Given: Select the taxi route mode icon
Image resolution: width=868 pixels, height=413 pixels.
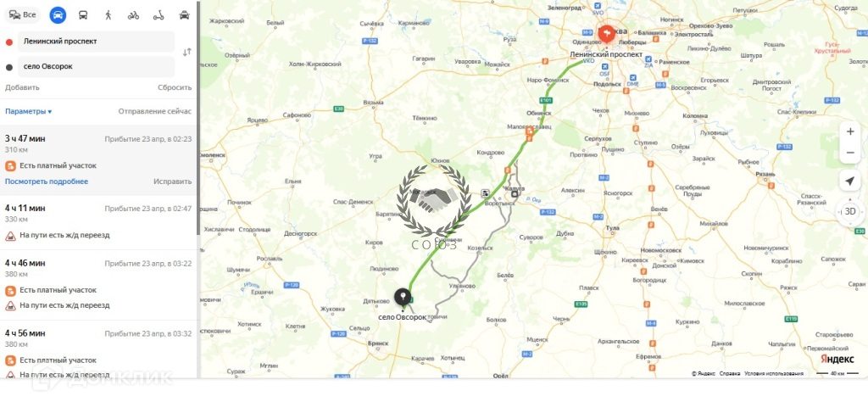Looking at the screenshot, I should pos(184,15).
